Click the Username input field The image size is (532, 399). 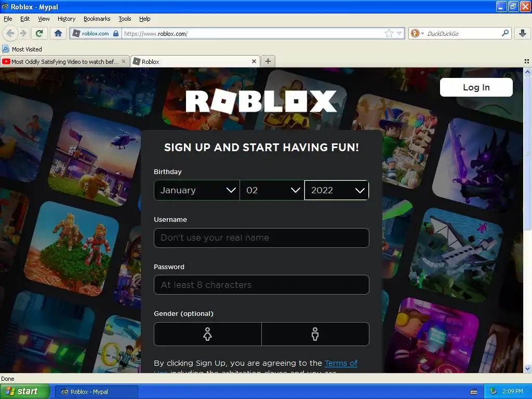261,238
